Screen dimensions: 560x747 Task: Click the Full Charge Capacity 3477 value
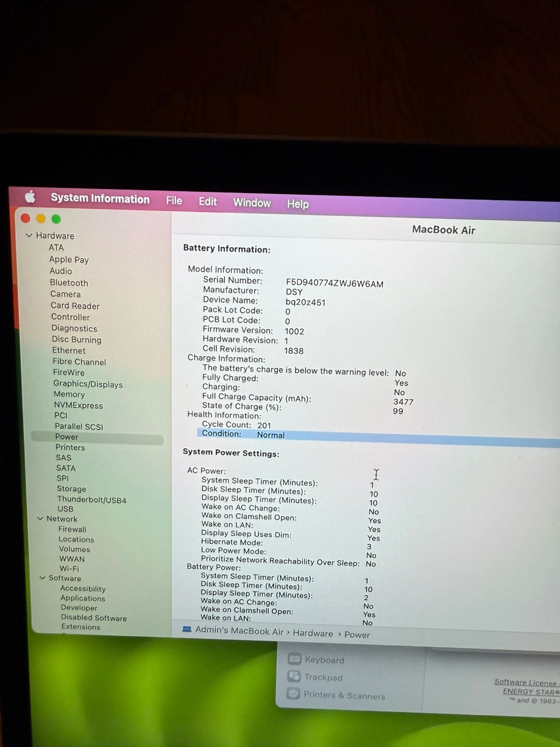point(403,402)
